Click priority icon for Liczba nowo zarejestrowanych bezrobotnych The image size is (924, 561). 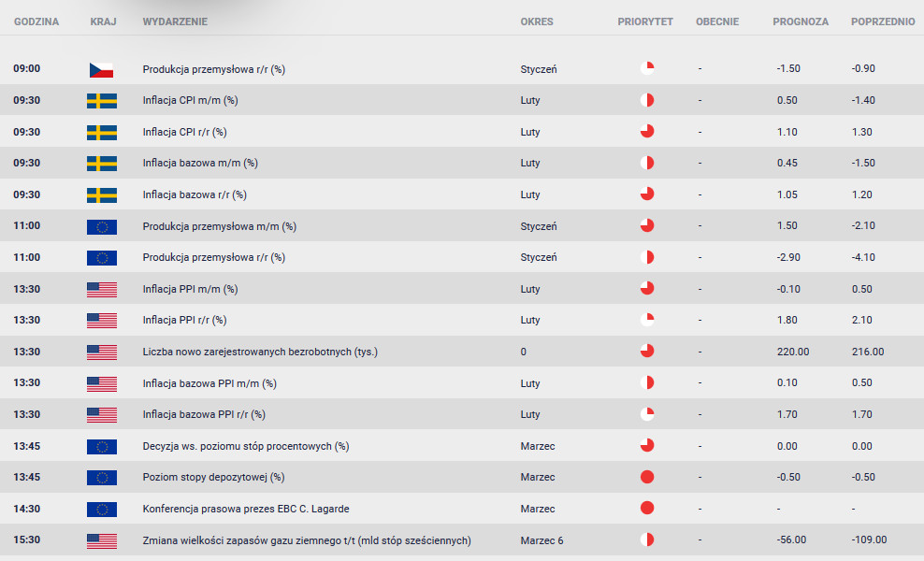click(x=647, y=352)
